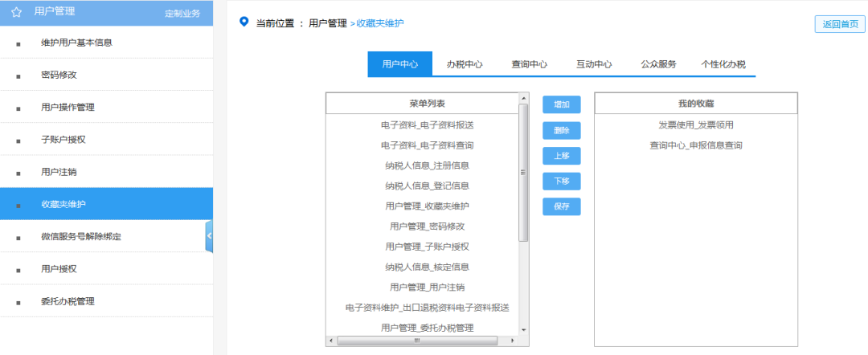Open 维护用户基本信息 in sidebar

(106, 42)
